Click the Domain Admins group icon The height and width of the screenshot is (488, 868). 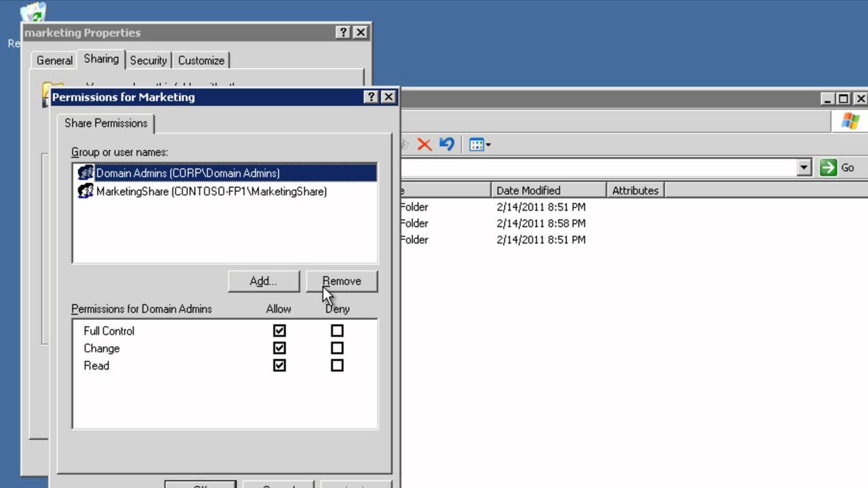point(85,173)
